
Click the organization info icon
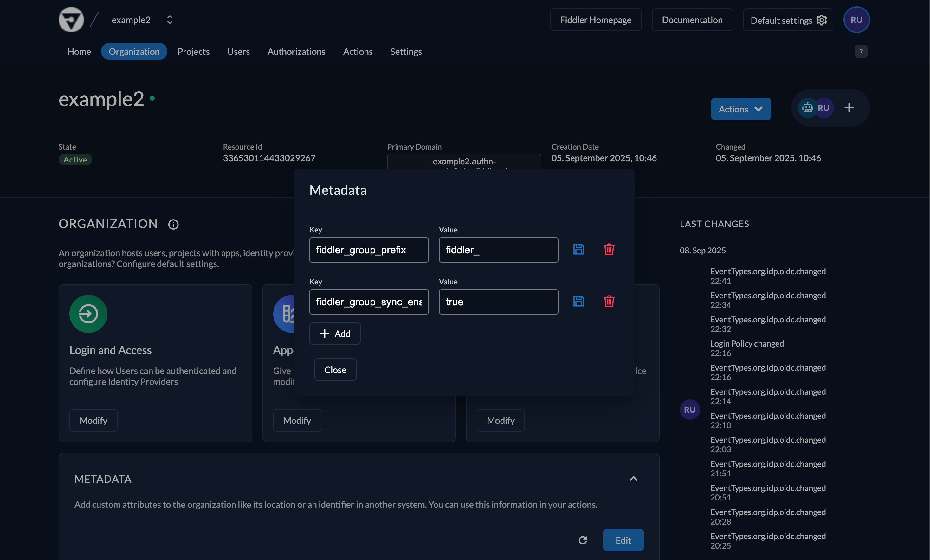(173, 224)
